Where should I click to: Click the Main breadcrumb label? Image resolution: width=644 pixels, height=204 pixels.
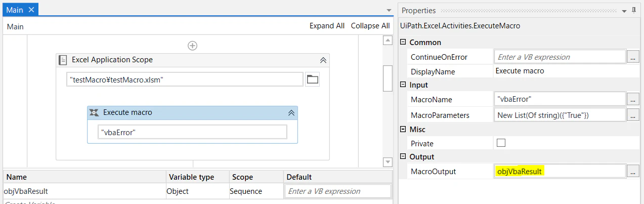coord(15,26)
